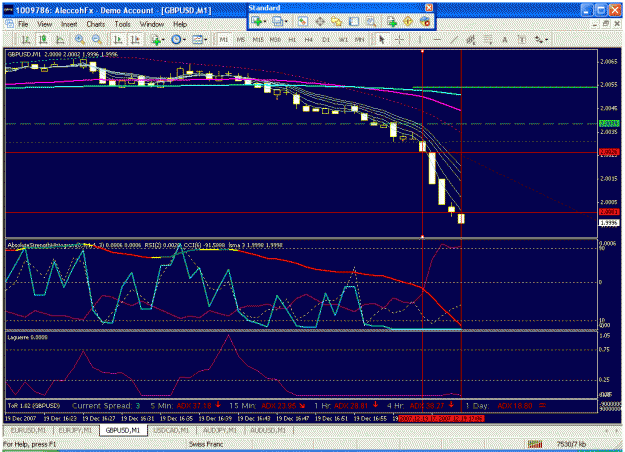Click the connection status bars indicator
This screenshot has width=625, height=452.
[535, 444]
